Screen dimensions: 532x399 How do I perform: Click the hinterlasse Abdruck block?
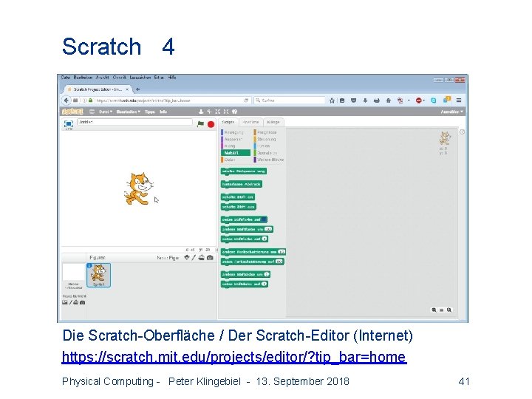pyautogui.click(x=241, y=184)
